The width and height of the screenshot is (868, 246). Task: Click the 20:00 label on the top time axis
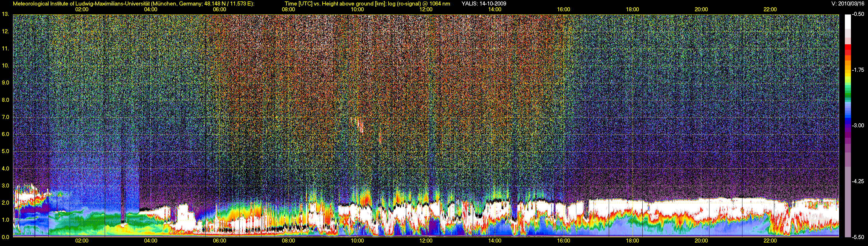pos(701,10)
